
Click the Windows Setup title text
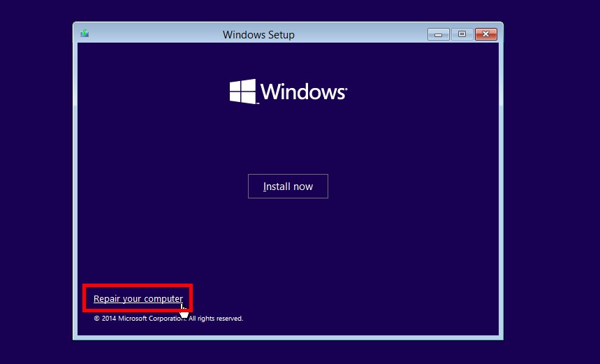point(258,35)
